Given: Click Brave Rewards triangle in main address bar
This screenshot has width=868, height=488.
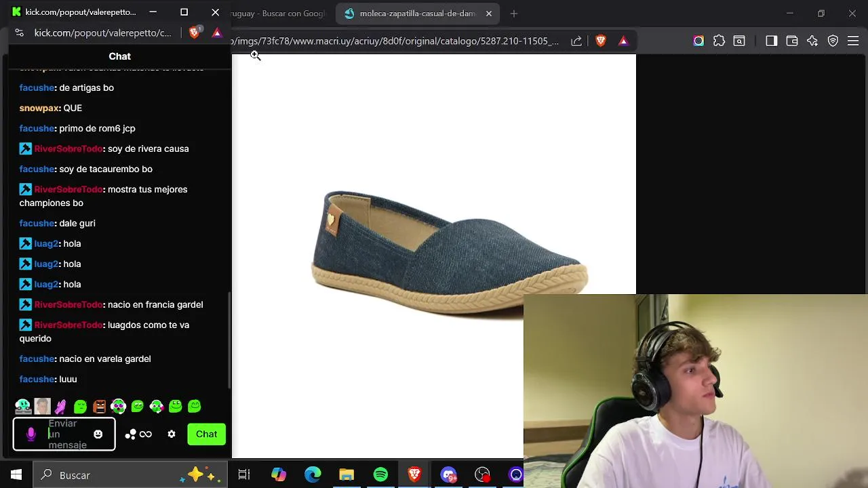Looking at the screenshot, I should pos(623,41).
